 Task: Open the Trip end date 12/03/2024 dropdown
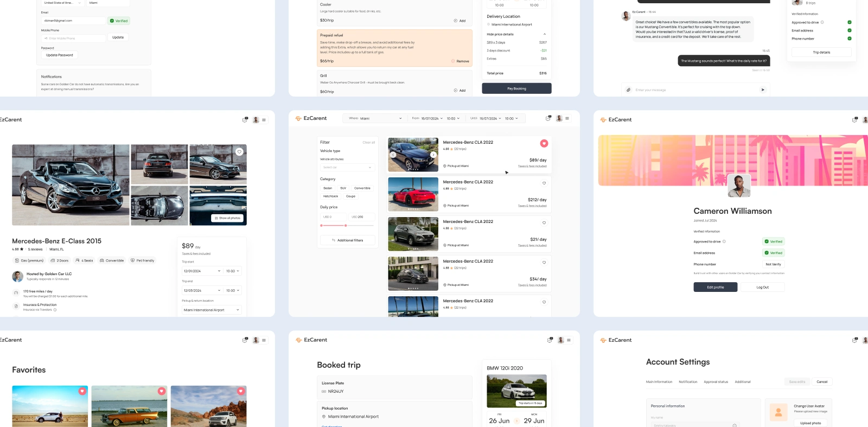(202, 290)
